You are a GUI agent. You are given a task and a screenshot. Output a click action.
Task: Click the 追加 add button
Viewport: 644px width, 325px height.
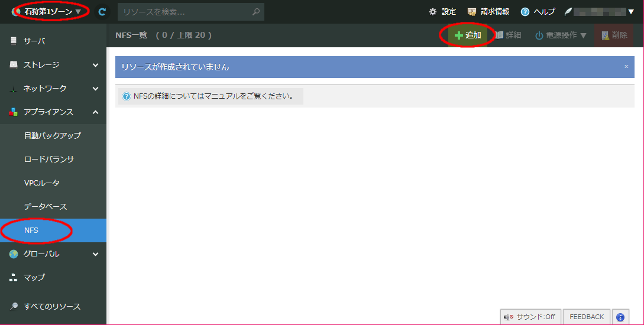pyautogui.click(x=468, y=35)
